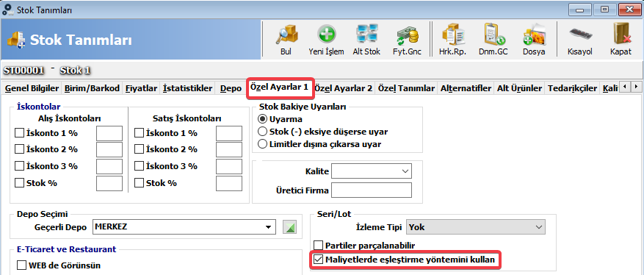This screenshot has height=275, width=644.
Task: Click the Dnm.GC toolbar icon
Action: click(493, 35)
